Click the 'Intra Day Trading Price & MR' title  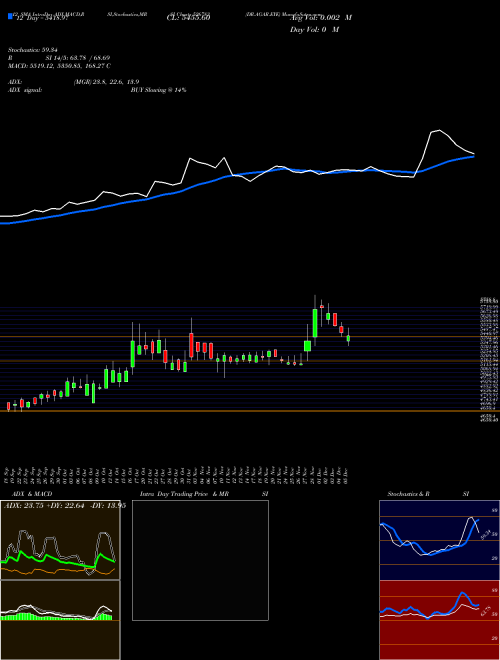(184, 494)
